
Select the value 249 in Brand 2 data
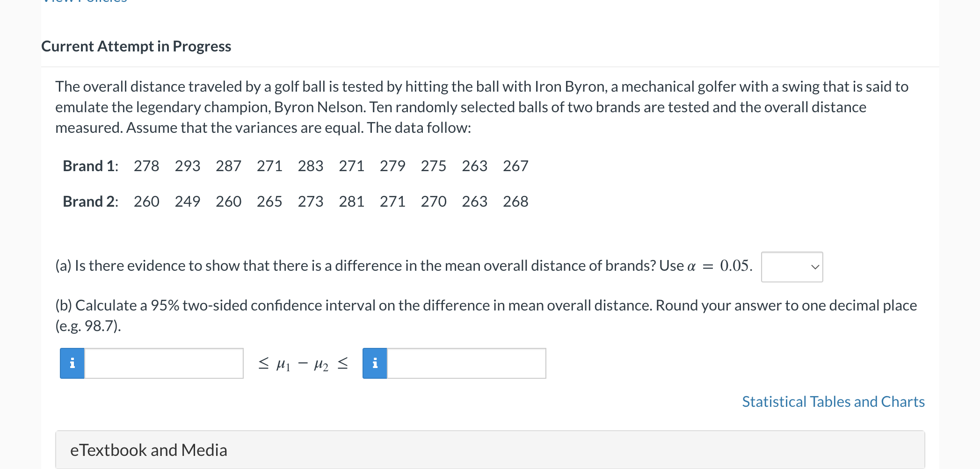[x=187, y=202]
